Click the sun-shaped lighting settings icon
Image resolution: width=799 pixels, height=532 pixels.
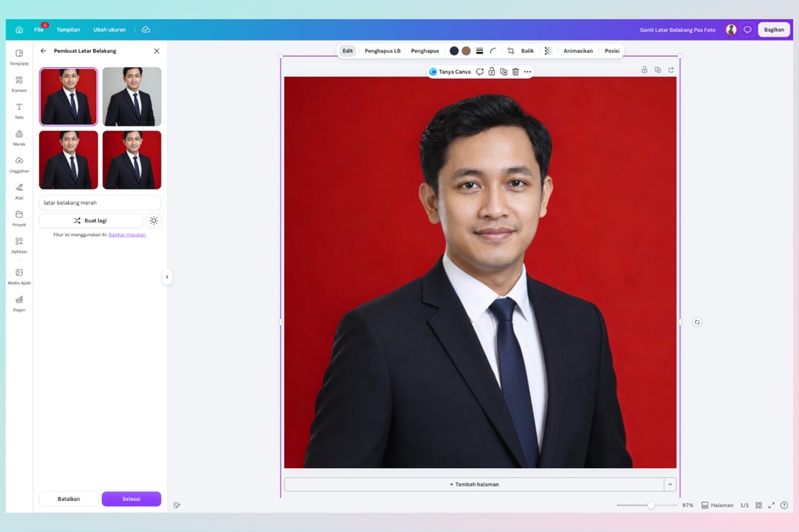click(x=154, y=221)
